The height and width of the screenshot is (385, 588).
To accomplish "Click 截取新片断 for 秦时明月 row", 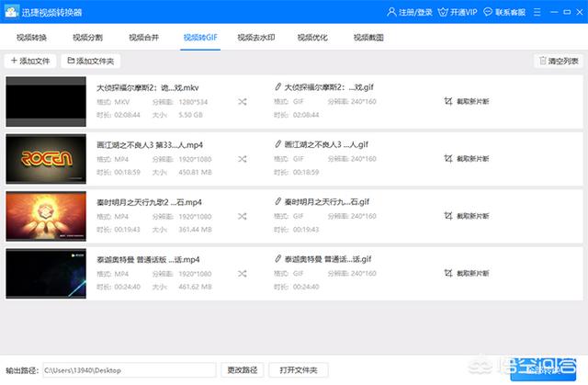I will (467, 216).
